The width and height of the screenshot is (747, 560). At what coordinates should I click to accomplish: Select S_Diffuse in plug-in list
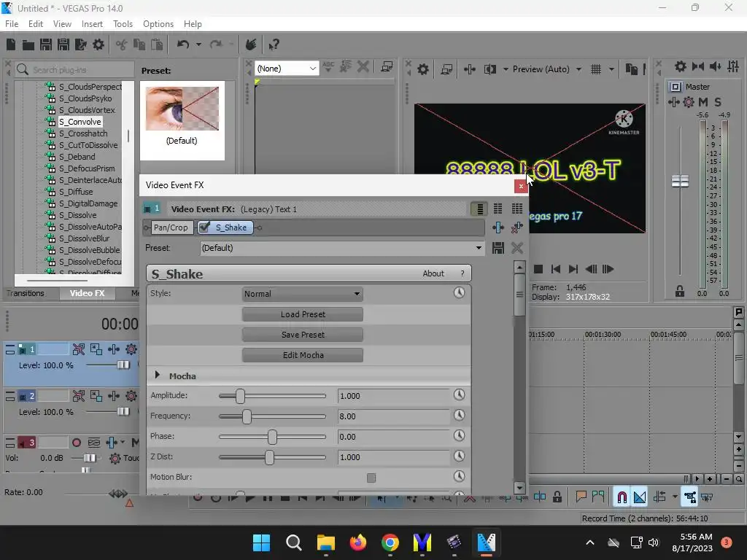(x=75, y=192)
